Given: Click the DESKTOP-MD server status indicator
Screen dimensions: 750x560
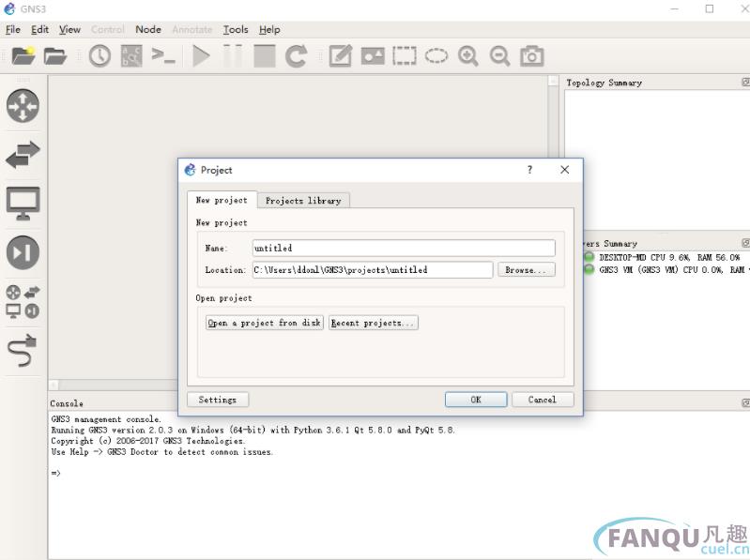Looking at the screenshot, I should (x=589, y=257).
